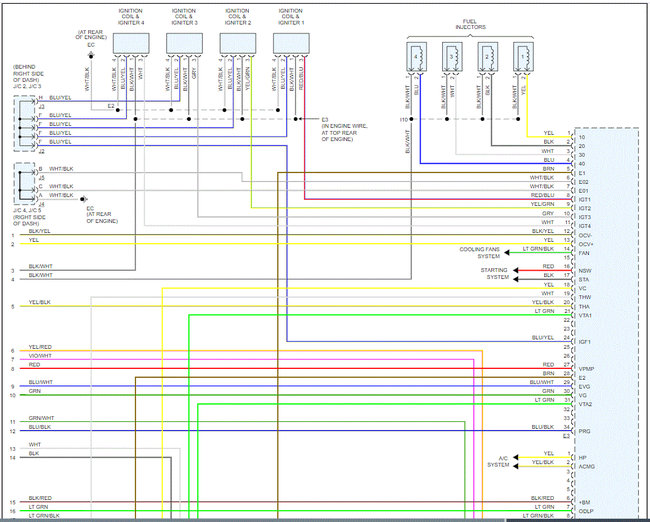650x522 pixels.
Task: Select fuel injector 4 symbol
Action: point(416,57)
